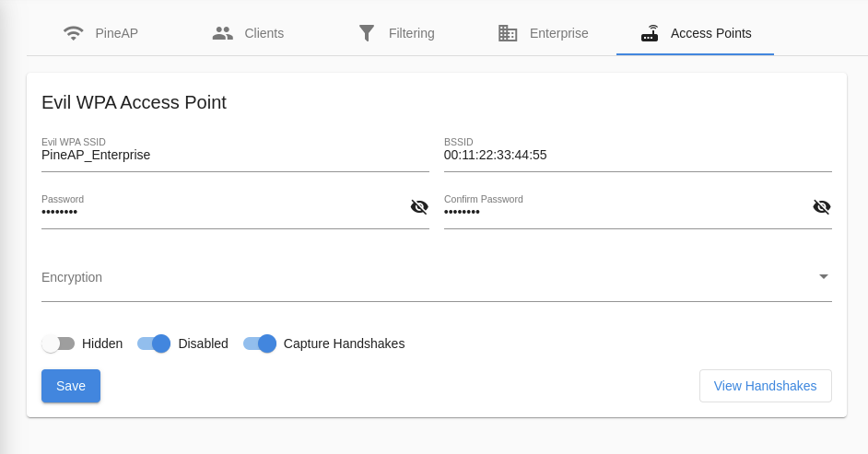Click the PineAP wifi icon
This screenshot has height=454, width=868.
[73, 33]
